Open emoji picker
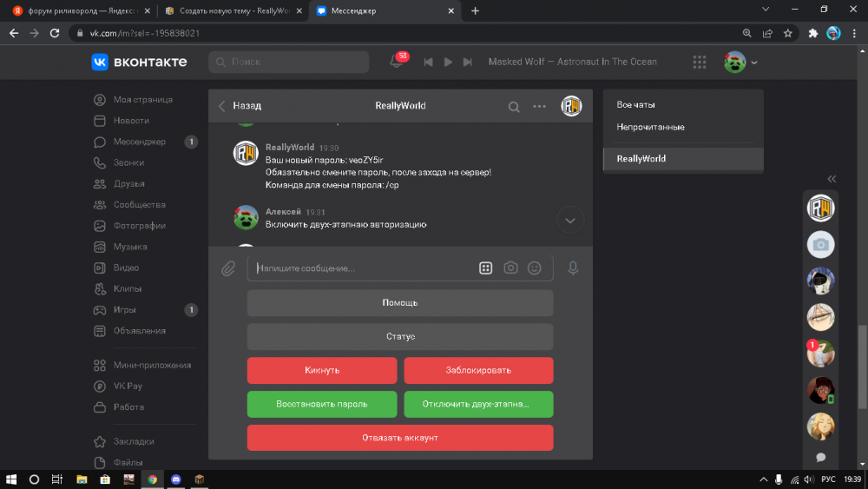 (x=534, y=268)
